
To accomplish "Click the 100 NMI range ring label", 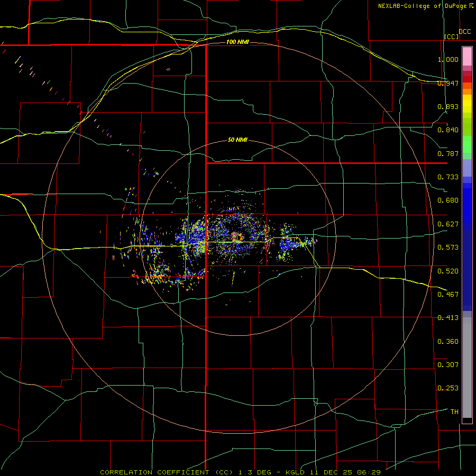I will pyautogui.click(x=237, y=42).
